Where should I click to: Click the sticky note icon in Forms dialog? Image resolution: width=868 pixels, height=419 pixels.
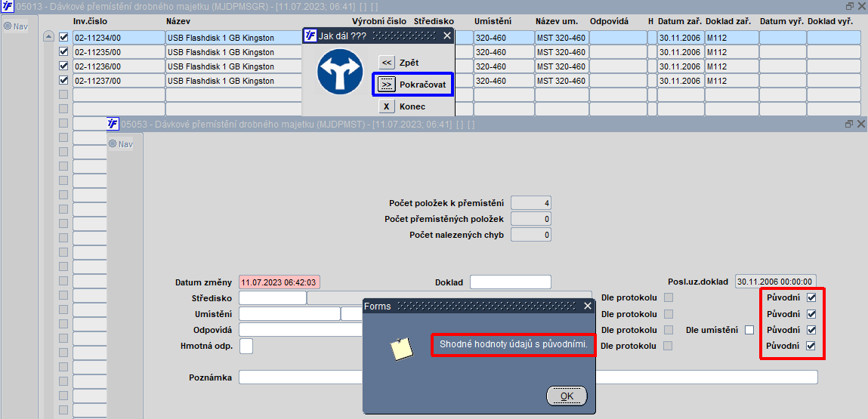click(402, 350)
